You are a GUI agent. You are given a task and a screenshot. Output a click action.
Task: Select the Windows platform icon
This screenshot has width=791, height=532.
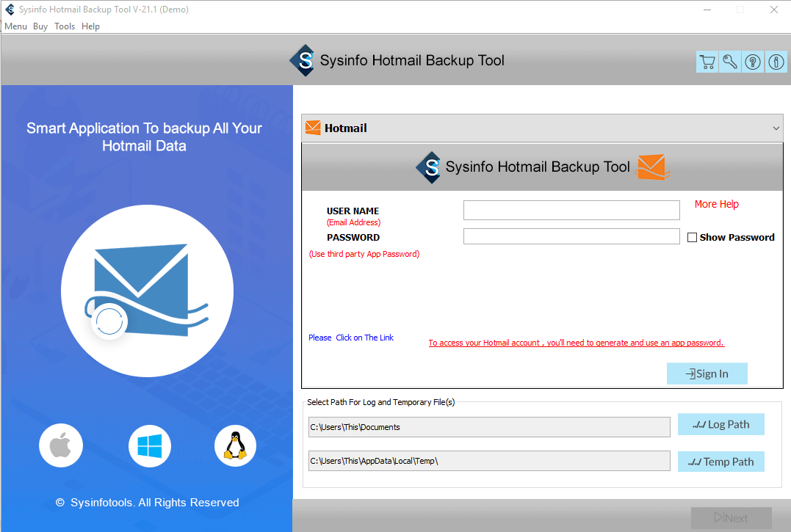click(149, 445)
